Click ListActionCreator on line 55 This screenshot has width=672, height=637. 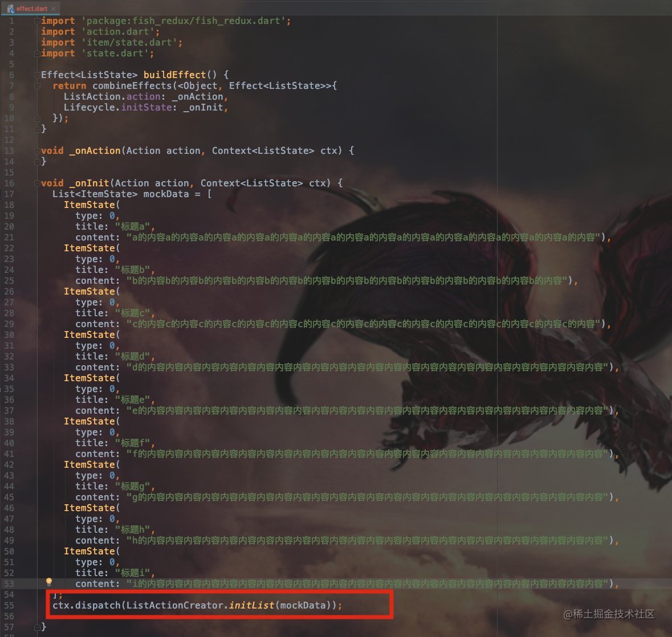click(x=175, y=605)
